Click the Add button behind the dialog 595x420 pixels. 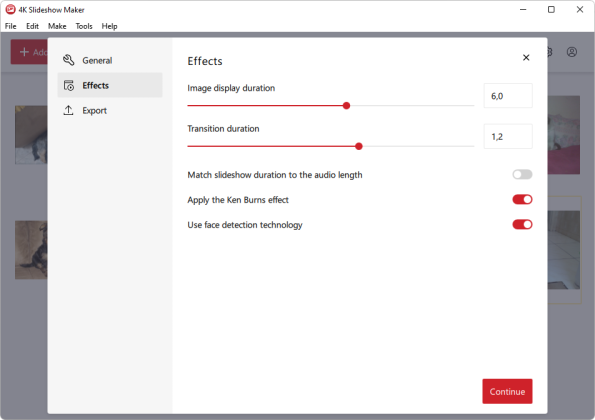pos(29,52)
